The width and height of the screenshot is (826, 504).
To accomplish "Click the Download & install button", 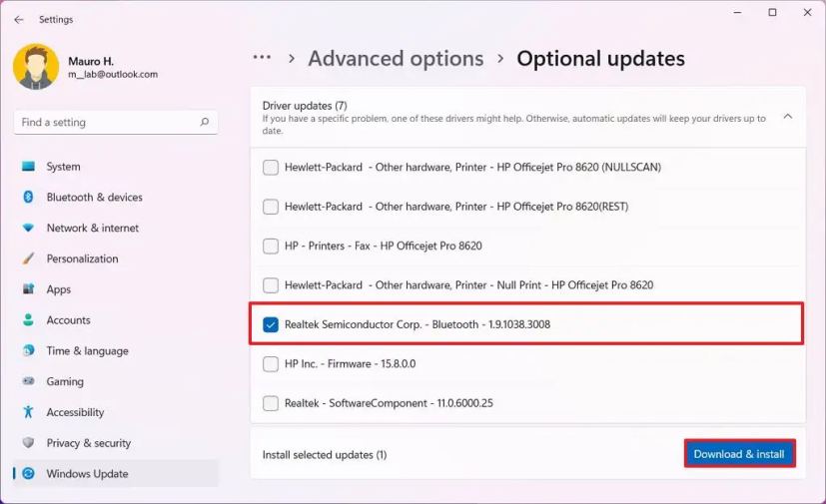I will 739,454.
